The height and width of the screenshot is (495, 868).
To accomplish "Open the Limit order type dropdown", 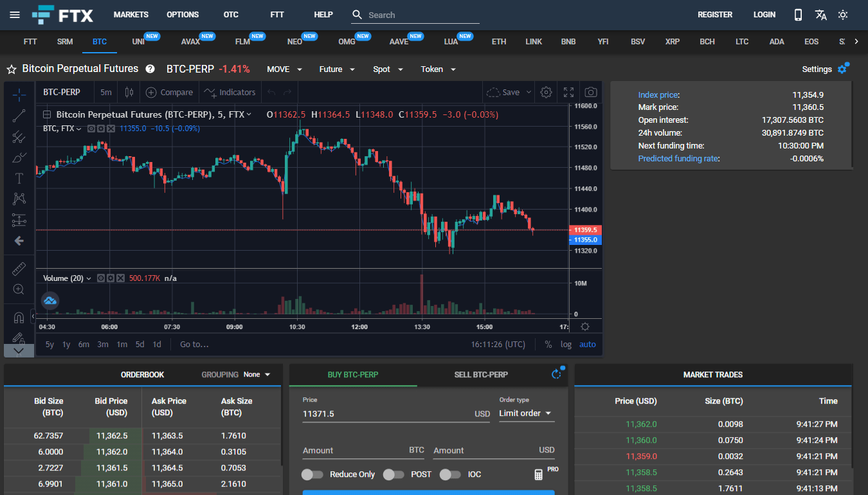I will point(527,413).
